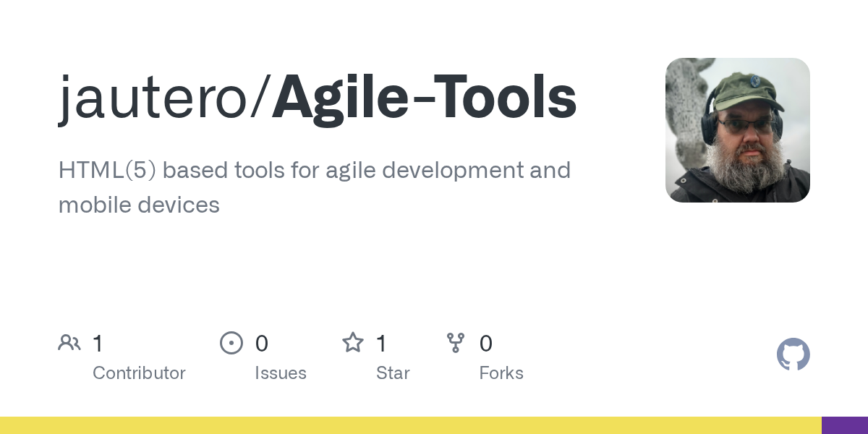Click the Forks branch icon

[456, 343]
